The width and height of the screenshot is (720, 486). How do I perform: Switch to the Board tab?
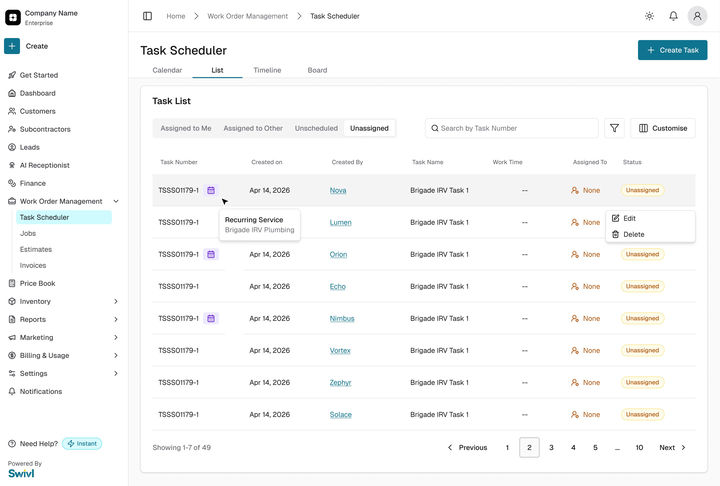tap(317, 70)
